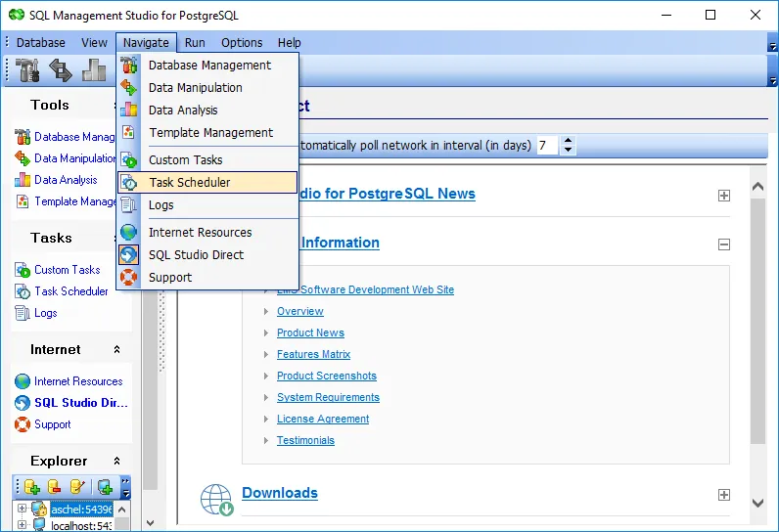Screen dimensions: 779x532
Task: Click the add database icon in Explorer
Action: point(31,487)
